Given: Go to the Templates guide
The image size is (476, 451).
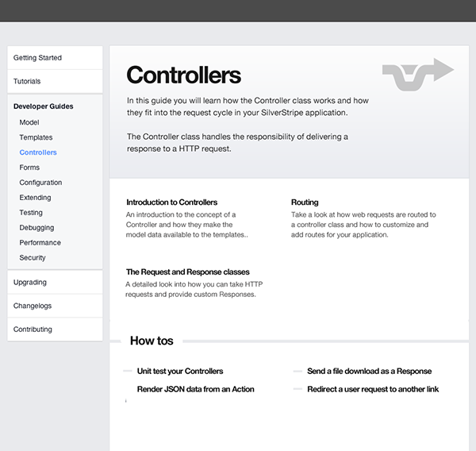Looking at the screenshot, I should click(x=36, y=137).
